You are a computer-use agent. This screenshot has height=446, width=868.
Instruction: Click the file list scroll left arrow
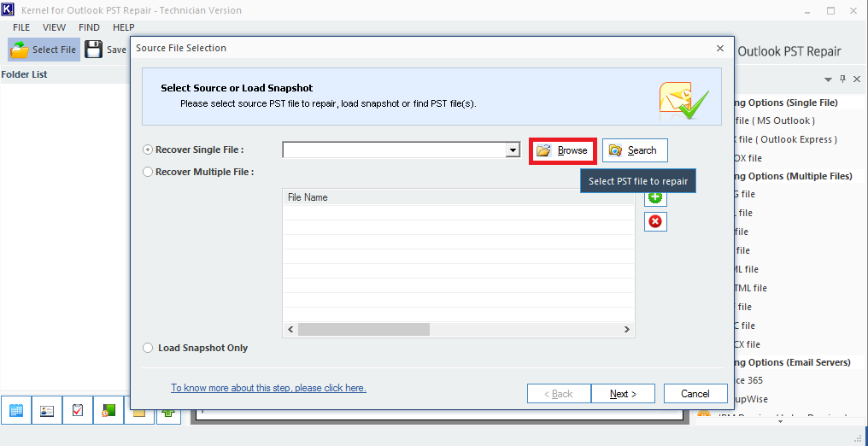(290, 329)
